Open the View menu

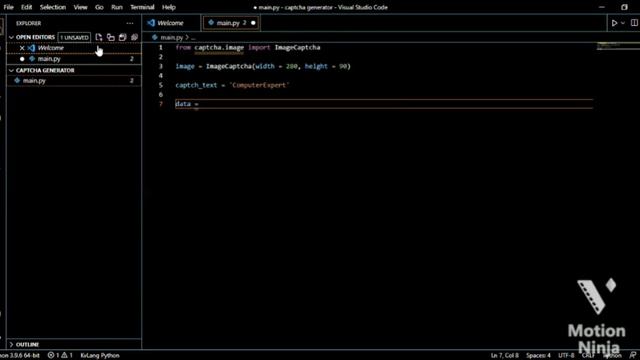coord(80,7)
